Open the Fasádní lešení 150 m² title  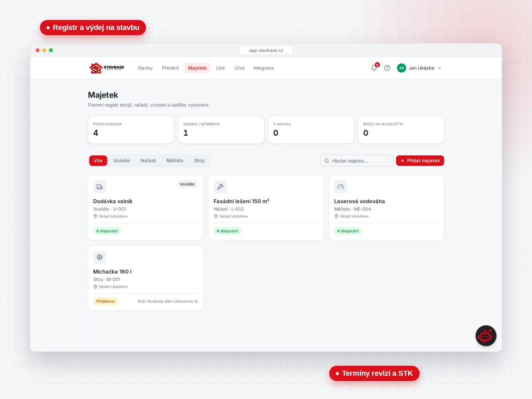[241, 201]
